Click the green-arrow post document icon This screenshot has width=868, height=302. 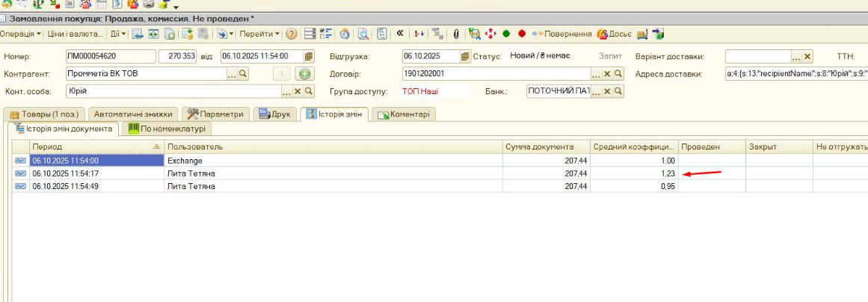(x=188, y=34)
